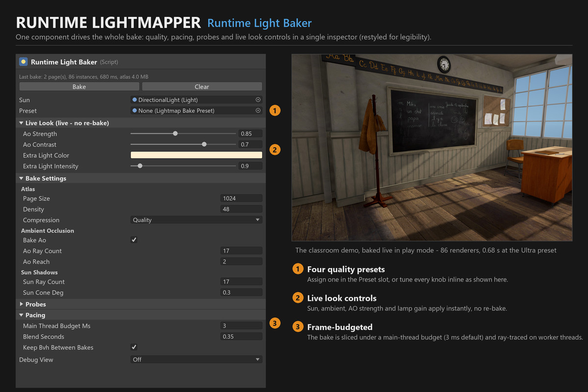Click the Ao Contrast slider handle
Screen dimensions: 588x392
point(204,144)
